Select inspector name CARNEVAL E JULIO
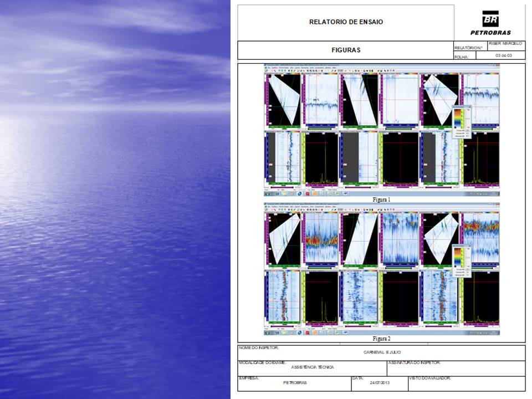532x399 pixels. (382, 352)
